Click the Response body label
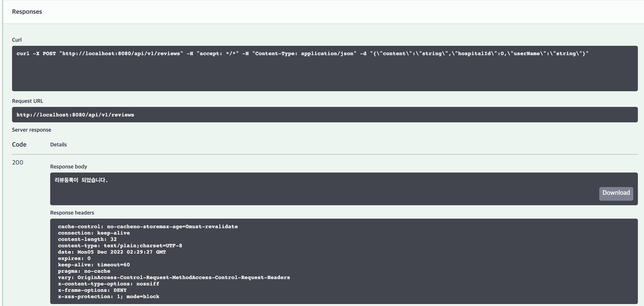The height and width of the screenshot is (306, 644). click(x=69, y=167)
